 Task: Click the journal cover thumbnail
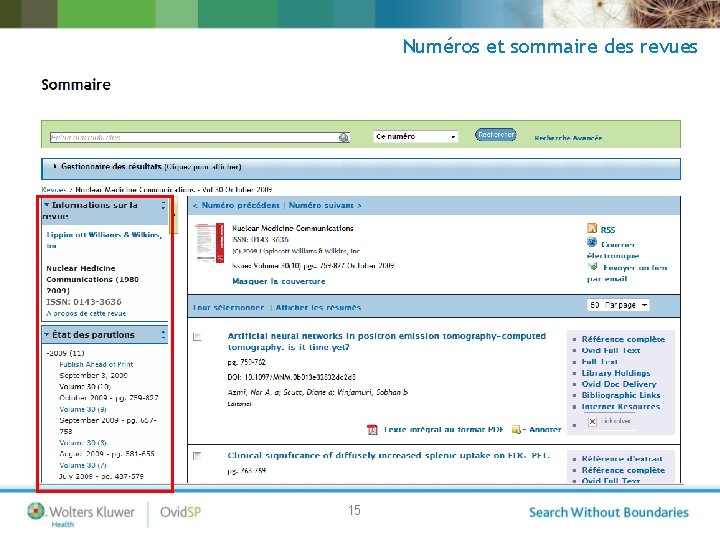209,243
